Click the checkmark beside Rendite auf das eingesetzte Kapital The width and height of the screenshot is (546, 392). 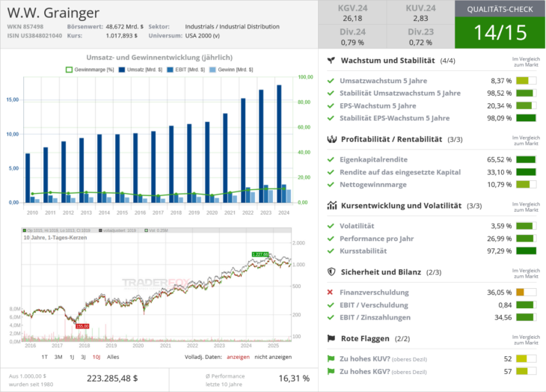[x=331, y=172]
